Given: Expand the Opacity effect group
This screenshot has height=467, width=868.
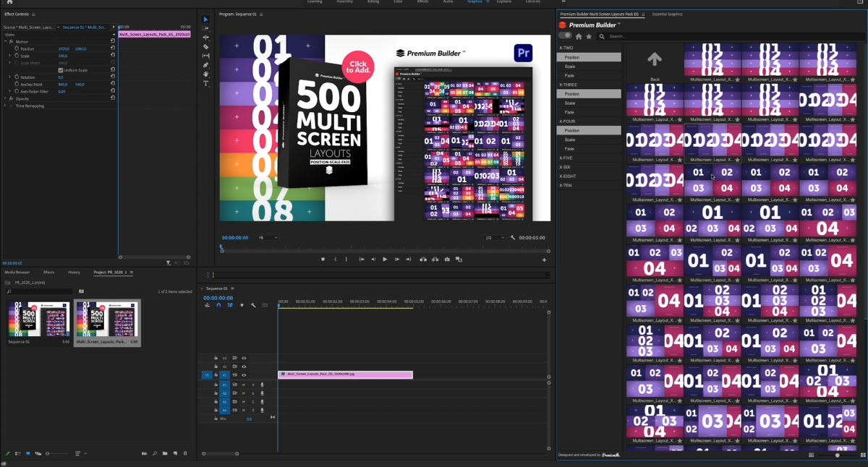Looking at the screenshot, I should [x=6, y=98].
